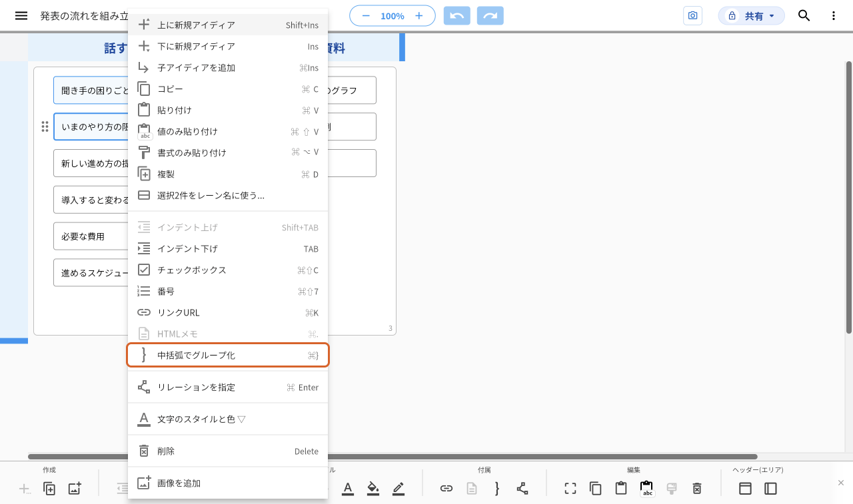Click the text color A icon

[347, 489]
